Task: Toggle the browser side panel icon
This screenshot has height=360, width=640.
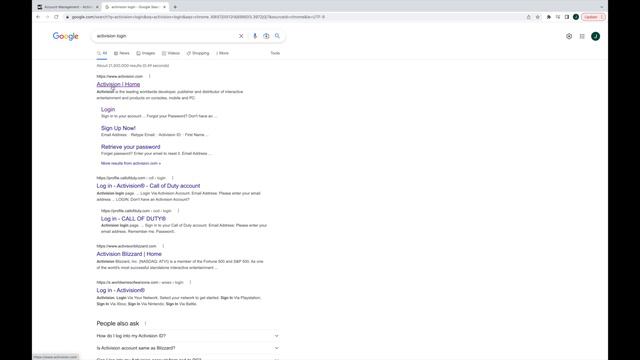Action: tap(567, 17)
